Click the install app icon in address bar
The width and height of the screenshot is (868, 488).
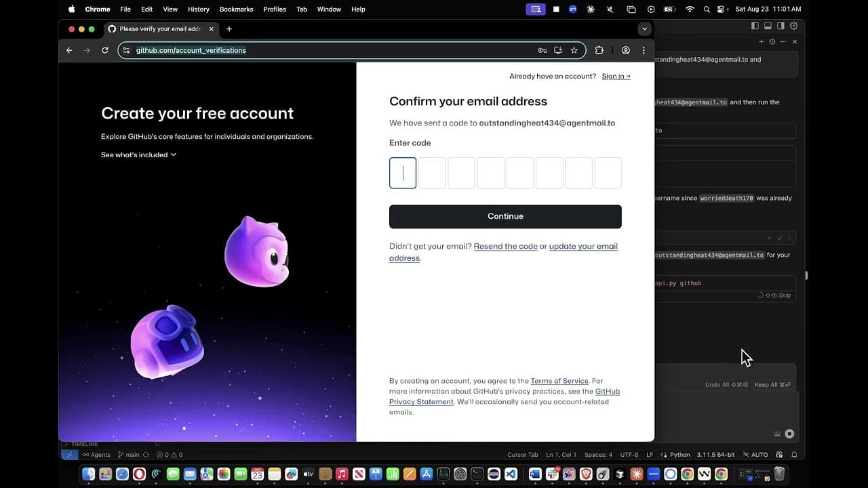click(x=558, y=50)
